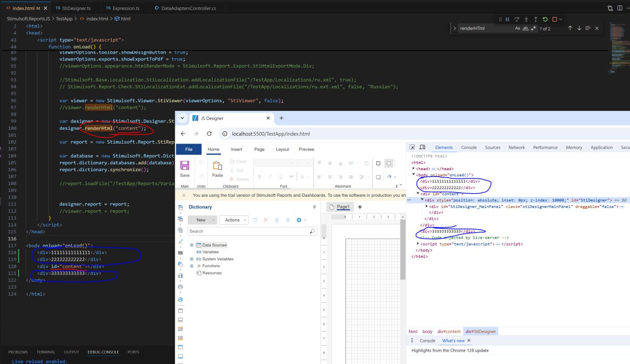
Task: Select the Page1 tab in the designer
Action: click(x=339, y=207)
